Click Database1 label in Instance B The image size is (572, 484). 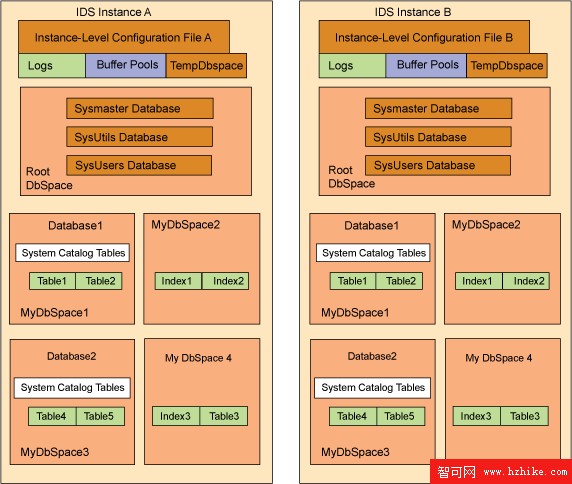[x=372, y=225]
